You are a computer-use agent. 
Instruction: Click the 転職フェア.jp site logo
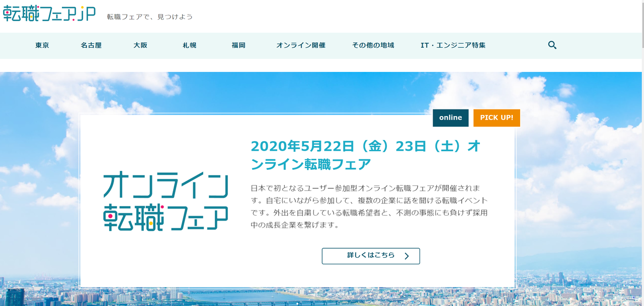48,14
